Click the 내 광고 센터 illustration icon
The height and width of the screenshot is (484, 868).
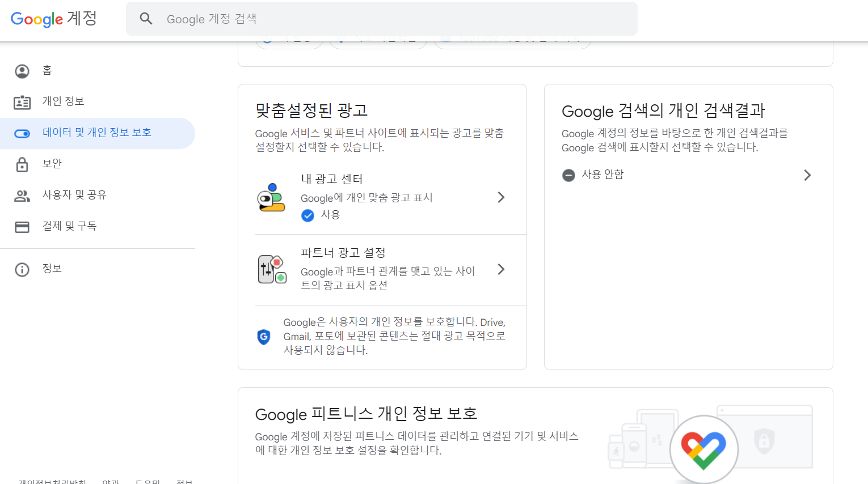pos(271,197)
